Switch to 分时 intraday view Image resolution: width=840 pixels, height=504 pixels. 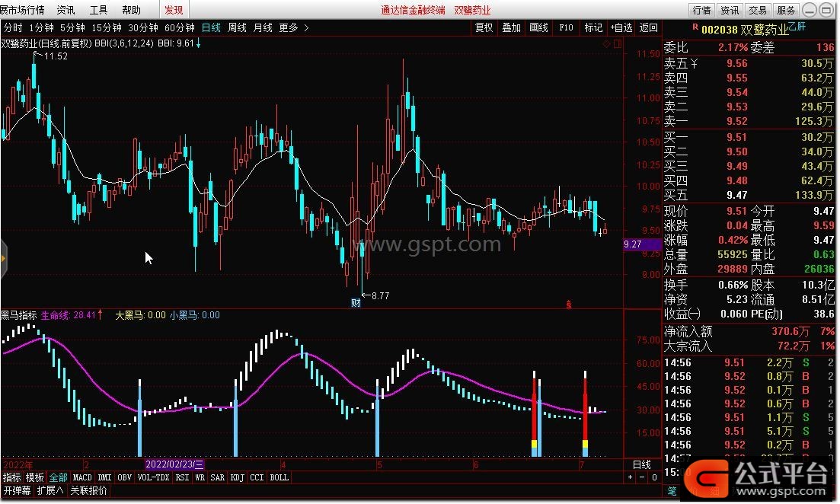[x=13, y=27]
